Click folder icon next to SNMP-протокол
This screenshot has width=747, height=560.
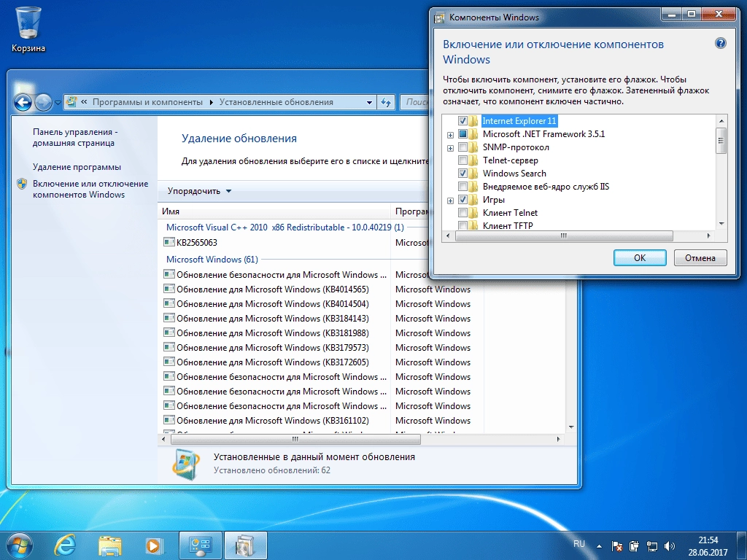473,147
